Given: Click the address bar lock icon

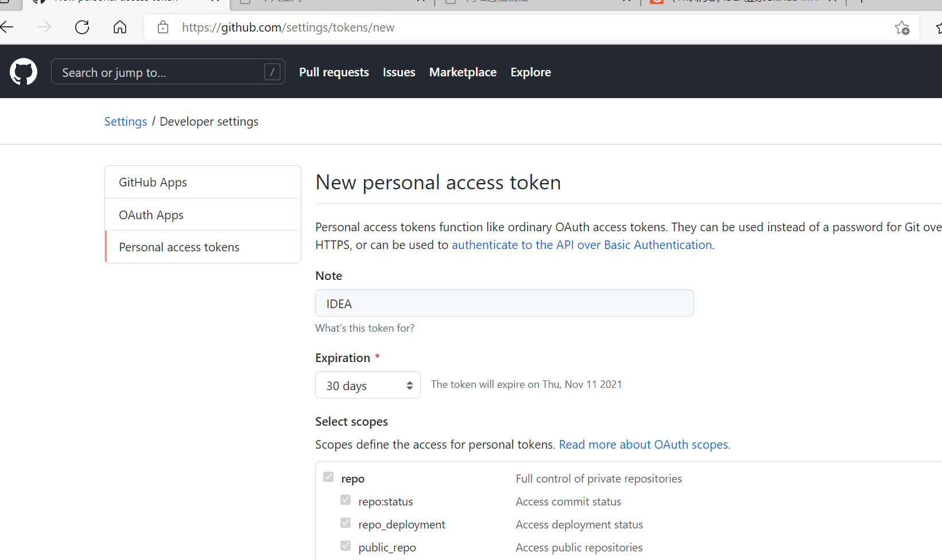Looking at the screenshot, I should [163, 27].
